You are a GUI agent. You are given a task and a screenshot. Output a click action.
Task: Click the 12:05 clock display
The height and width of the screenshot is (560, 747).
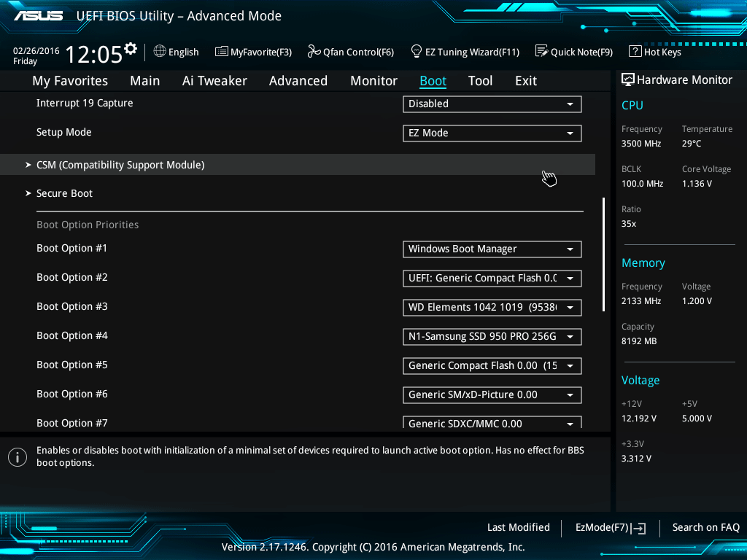(x=94, y=54)
